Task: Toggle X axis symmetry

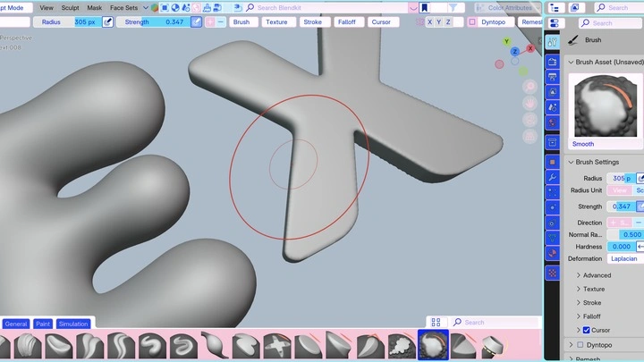Action: 429,21
